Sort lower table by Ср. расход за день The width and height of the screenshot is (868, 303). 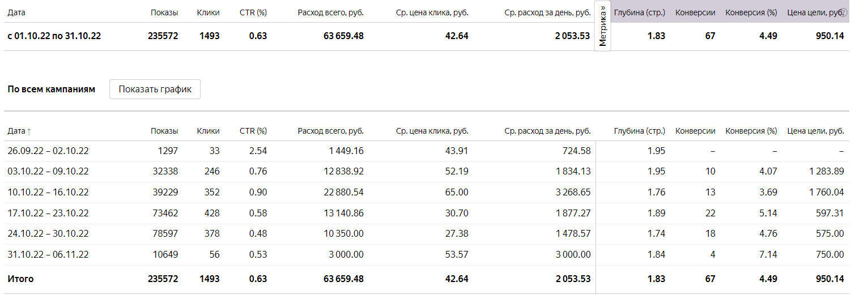(x=547, y=131)
